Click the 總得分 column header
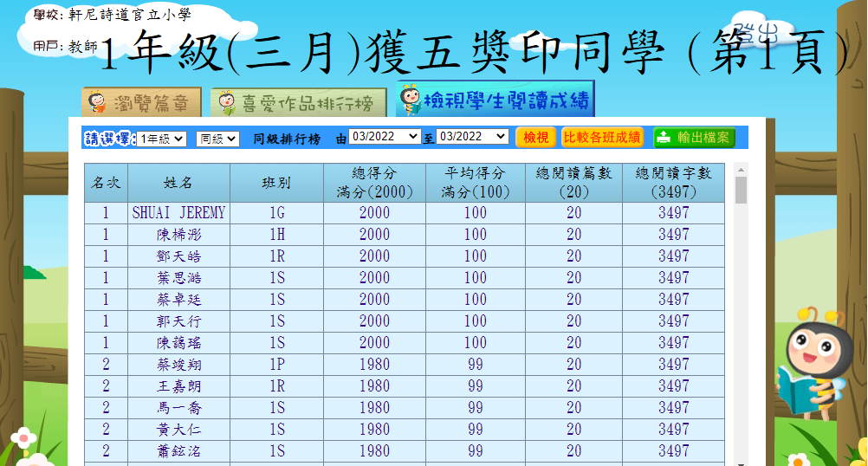The width and height of the screenshot is (868, 466). point(374,182)
